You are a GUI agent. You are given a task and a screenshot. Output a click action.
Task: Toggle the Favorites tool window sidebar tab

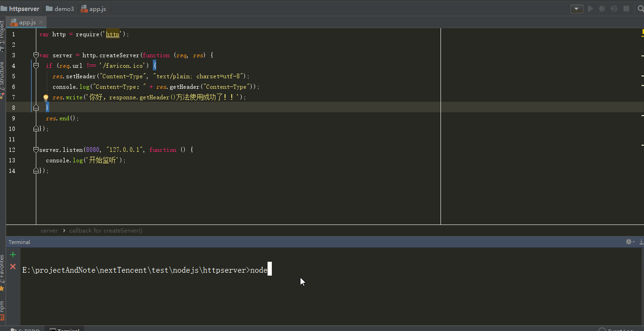[2, 270]
